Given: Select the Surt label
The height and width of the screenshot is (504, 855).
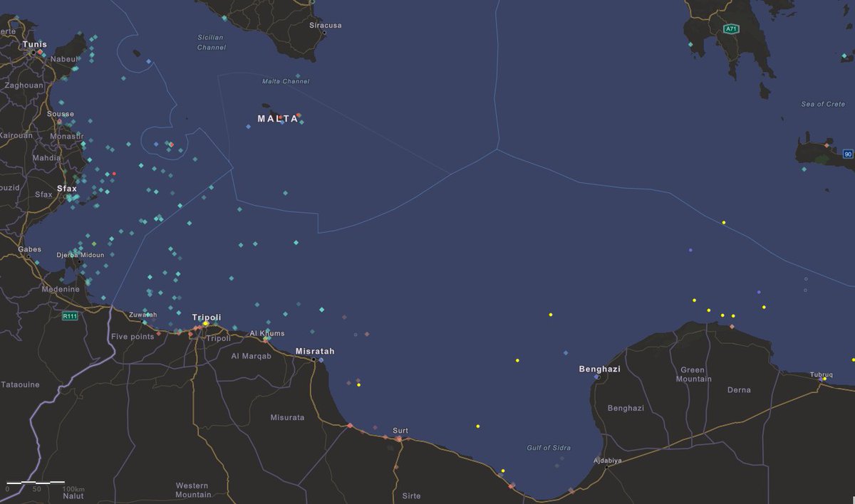Looking at the screenshot, I should point(400,431).
